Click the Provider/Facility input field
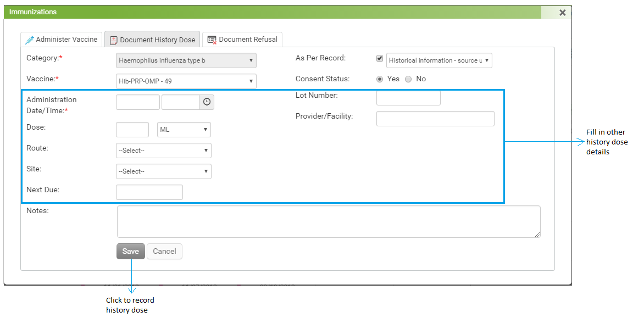Screen dimensions: 644x323 (x=435, y=119)
